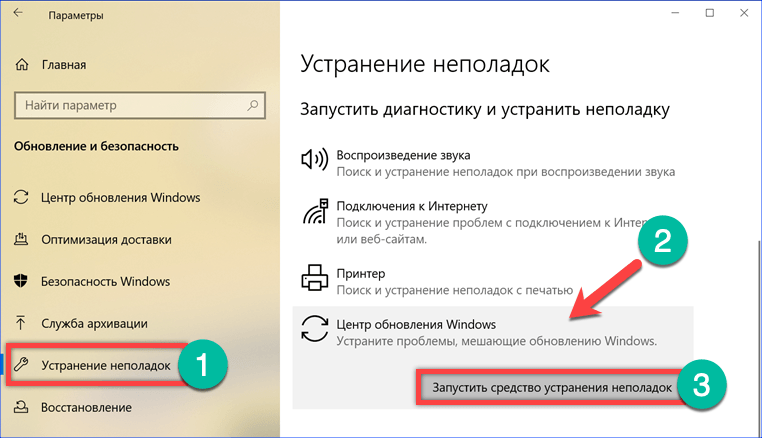Click the speaker icon for Воспроизведение звука
762x438 pixels.
pos(314,159)
